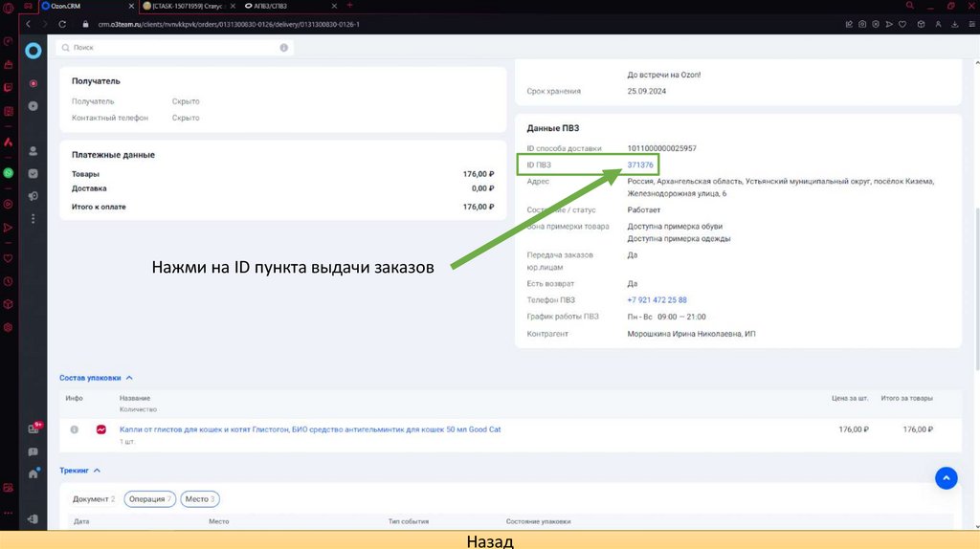Click info icon in product row

(x=75, y=429)
